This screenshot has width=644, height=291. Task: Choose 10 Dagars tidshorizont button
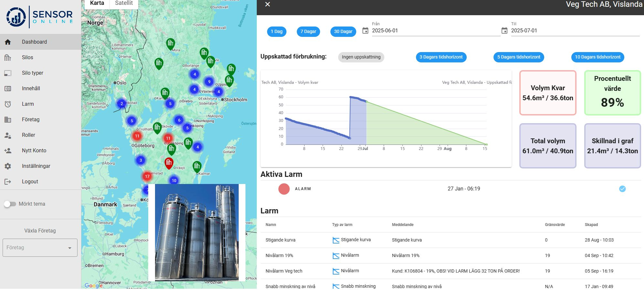click(597, 57)
